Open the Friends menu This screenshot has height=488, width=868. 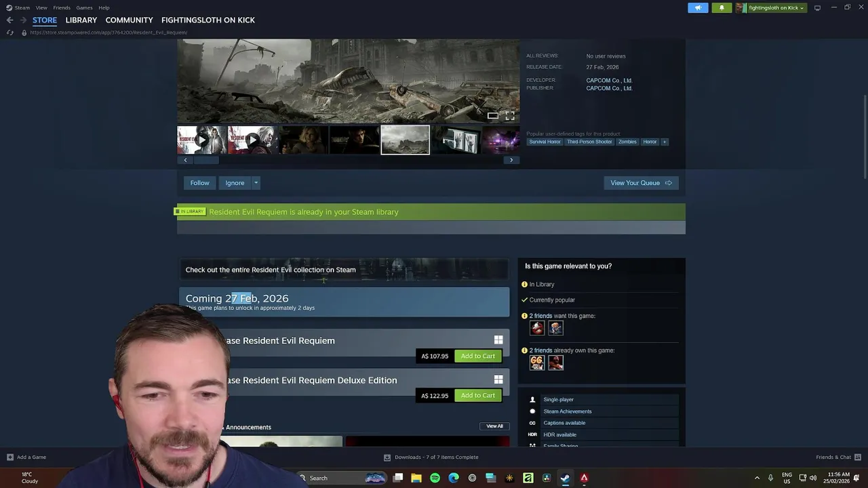click(x=62, y=7)
